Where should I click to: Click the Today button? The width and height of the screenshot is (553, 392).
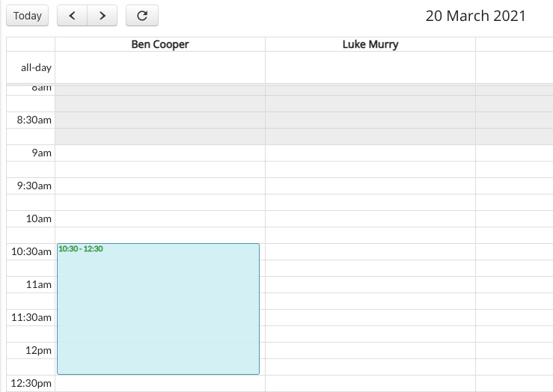(27, 16)
